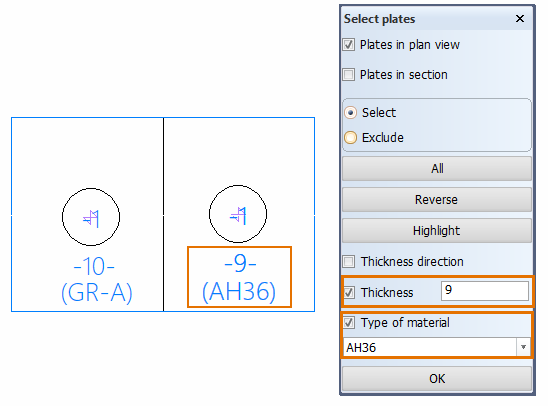The width and height of the screenshot is (548, 406).
Task: Confirm with the OK button
Action: point(437,379)
